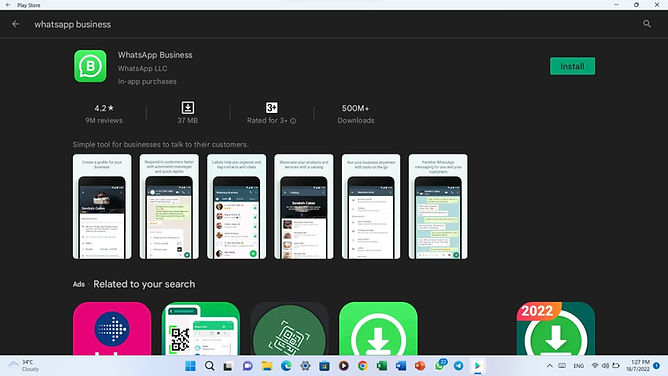This screenshot has height=376, width=668.
Task: Open Task View on the taskbar
Action: 228,366
